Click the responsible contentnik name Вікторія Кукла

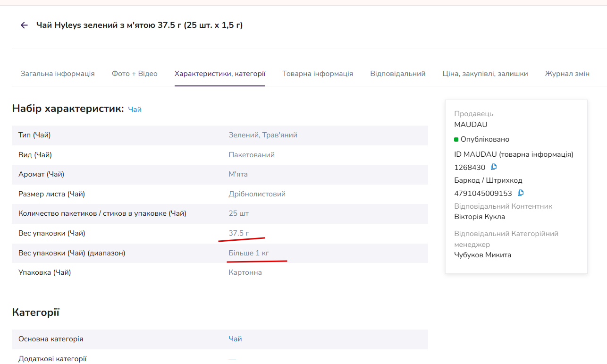coord(480,217)
